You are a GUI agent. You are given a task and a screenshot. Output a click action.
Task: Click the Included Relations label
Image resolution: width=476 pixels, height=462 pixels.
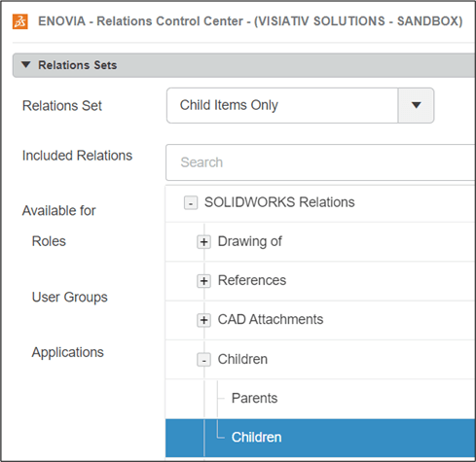77,156
